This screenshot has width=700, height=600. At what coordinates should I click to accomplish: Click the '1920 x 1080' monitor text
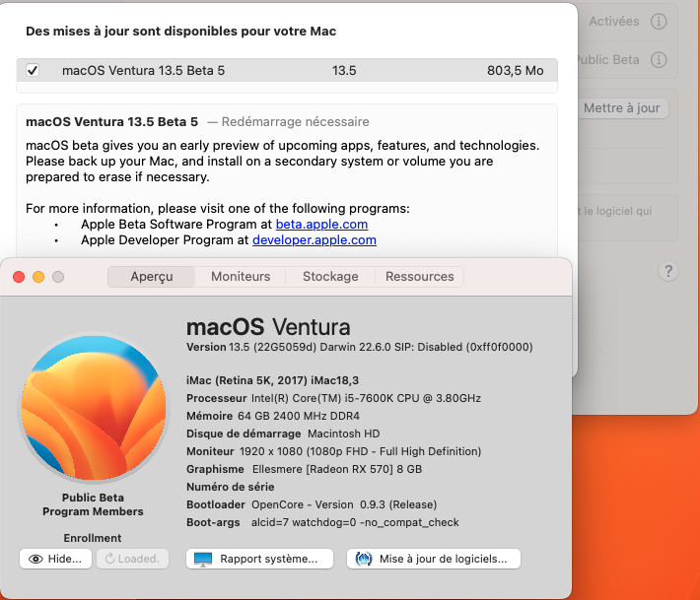271,451
